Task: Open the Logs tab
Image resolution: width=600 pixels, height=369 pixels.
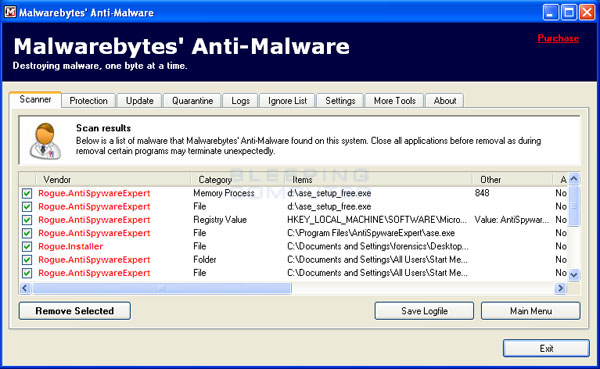Action: pos(240,101)
